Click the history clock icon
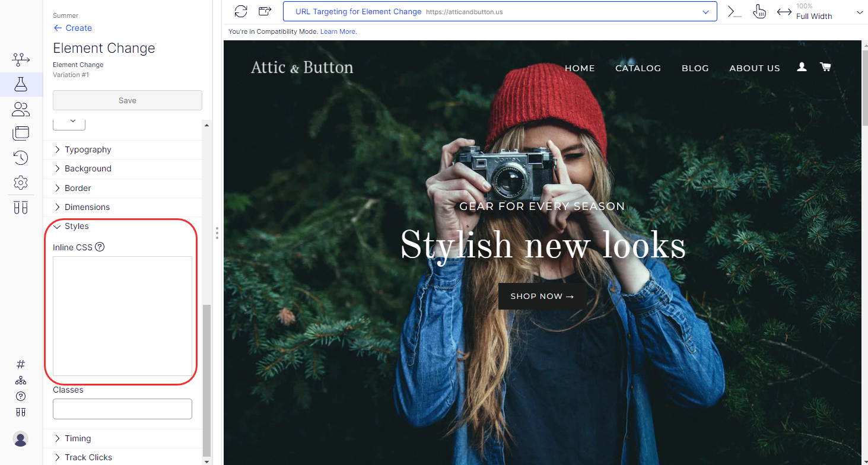Screen dimensions: 868x465 click(x=21, y=158)
